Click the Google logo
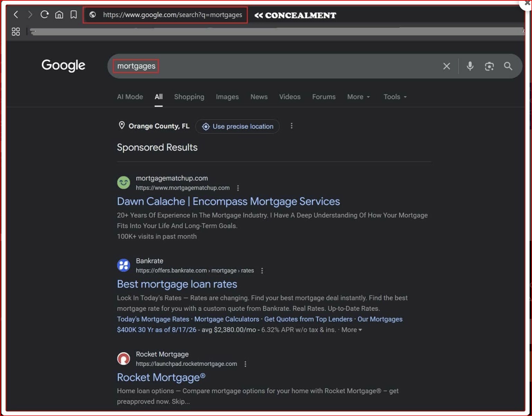 (x=63, y=65)
